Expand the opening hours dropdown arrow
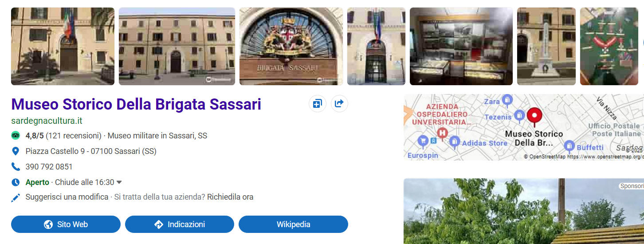Viewport: 644px width, 244px height. [x=119, y=182]
